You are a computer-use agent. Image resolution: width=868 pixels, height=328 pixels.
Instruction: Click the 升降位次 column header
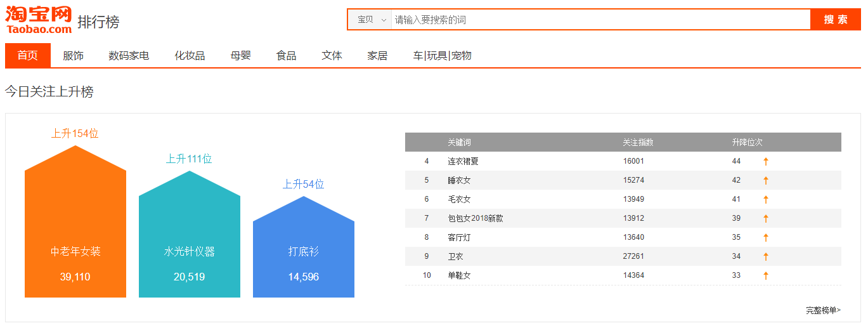747,142
